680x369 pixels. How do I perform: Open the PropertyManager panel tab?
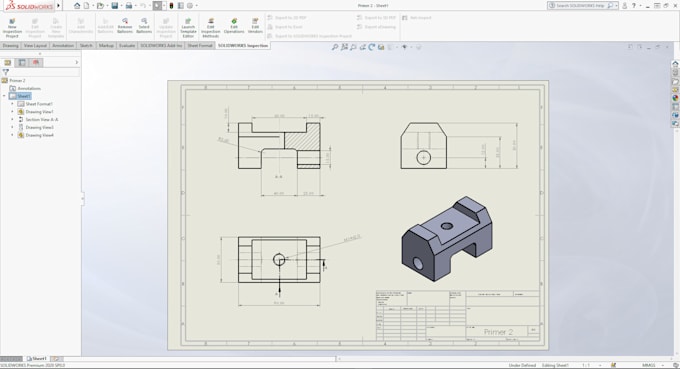22,62
